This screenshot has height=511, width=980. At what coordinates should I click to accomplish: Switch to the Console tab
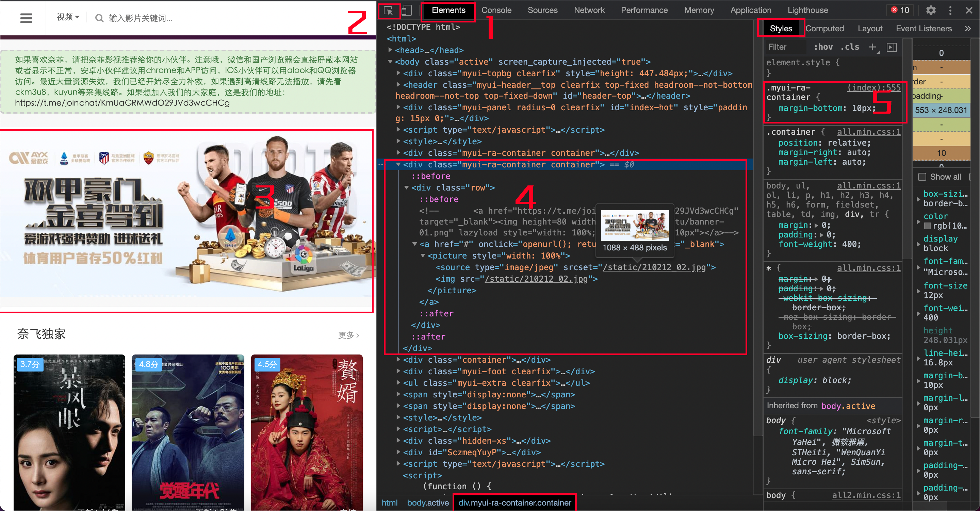tap(496, 10)
